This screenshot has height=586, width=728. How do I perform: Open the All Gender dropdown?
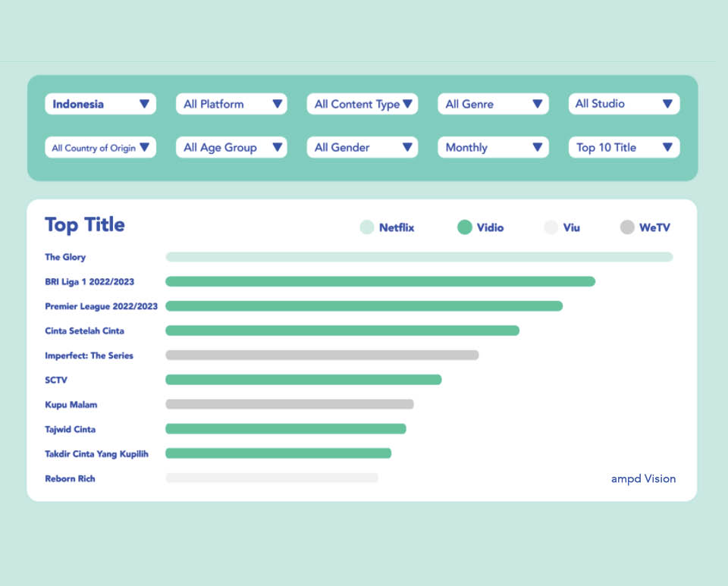362,148
